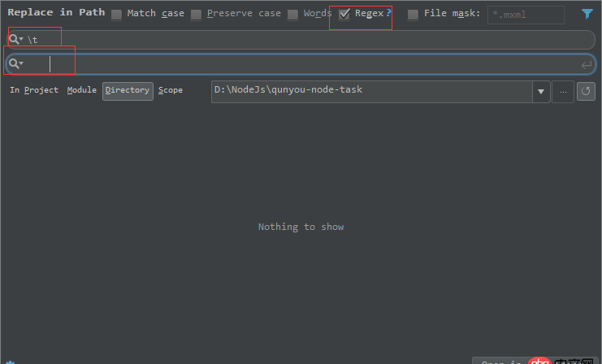Expand the directory path dropdown arrow
The width and height of the screenshot is (602, 364).
pos(541,91)
